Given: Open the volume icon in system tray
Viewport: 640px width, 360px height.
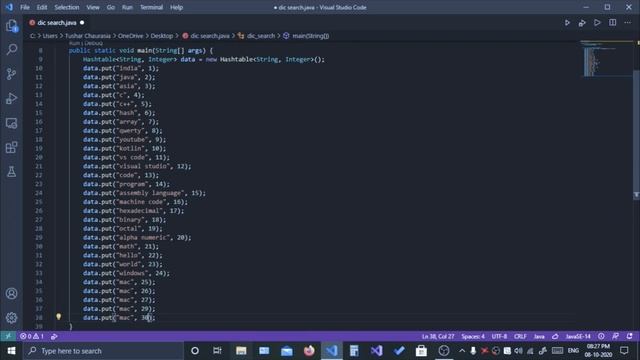Looking at the screenshot, I should click(518, 351).
